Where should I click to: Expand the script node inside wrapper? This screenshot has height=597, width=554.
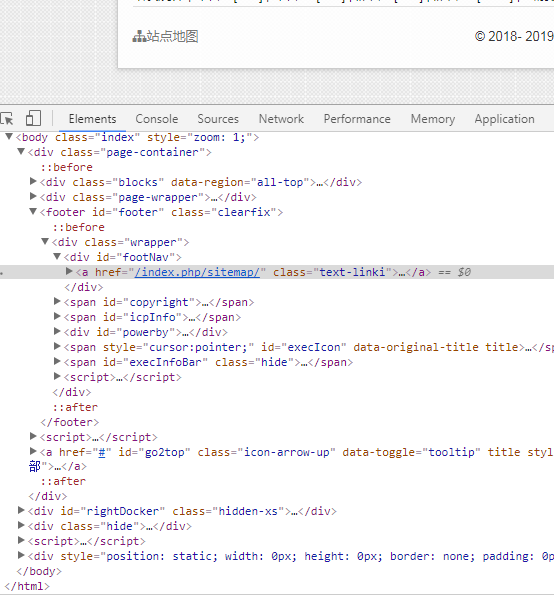(x=57, y=377)
